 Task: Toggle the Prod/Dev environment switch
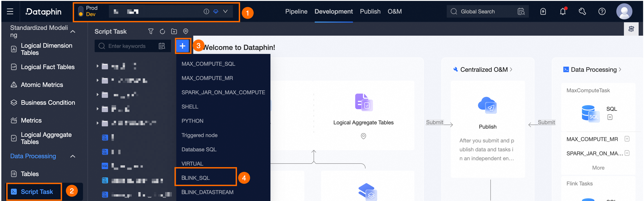pyautogui.click(x=81, y=11)
